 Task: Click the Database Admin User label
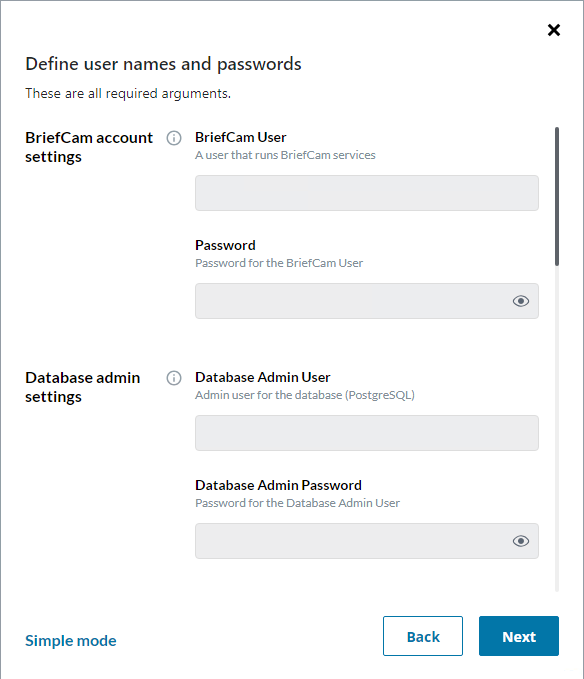pyautogui.click(x=263, y=377)
